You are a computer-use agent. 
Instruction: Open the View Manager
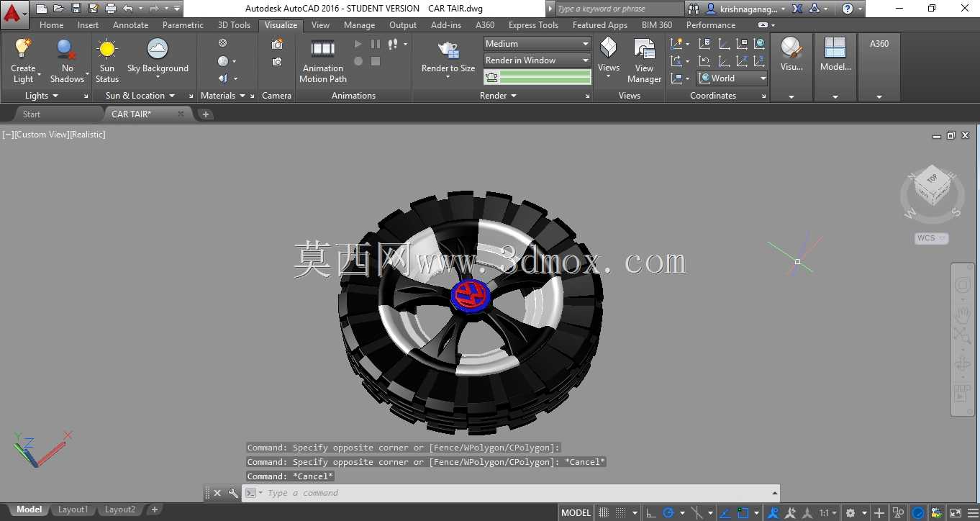tap(644, 61)
